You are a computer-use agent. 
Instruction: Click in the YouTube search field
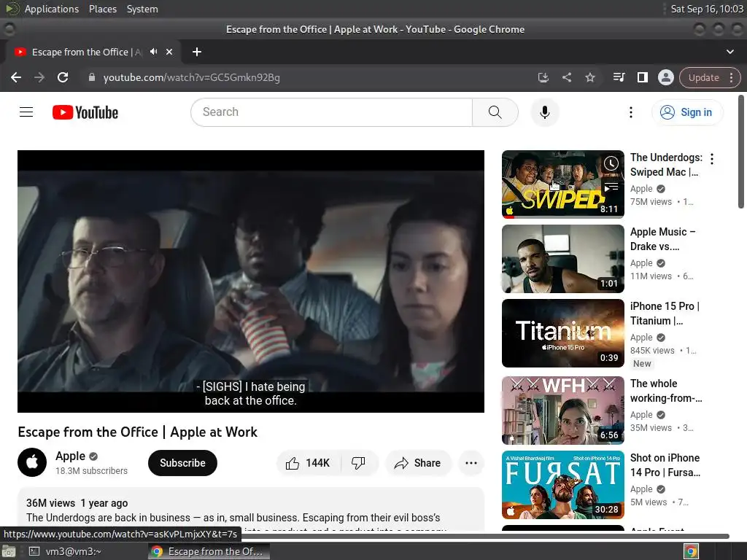coord(332,112)
